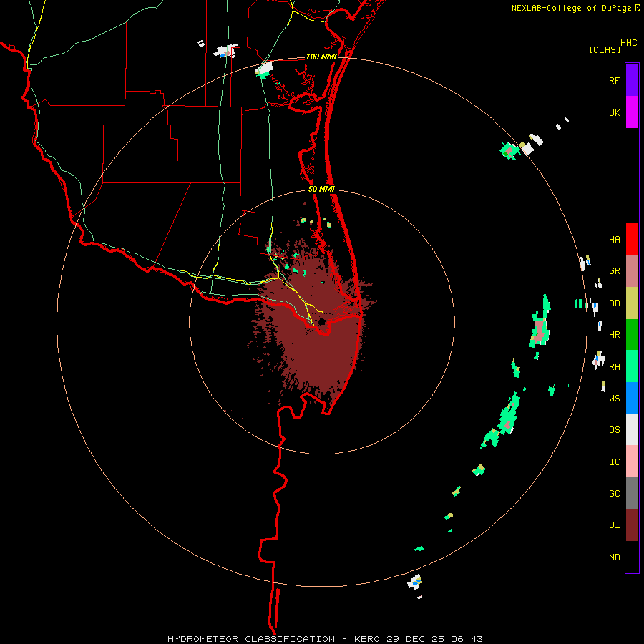Click the black radar site dot
Image resolution: width=644 pixels, height=644 pixels.
pos(322,321)
